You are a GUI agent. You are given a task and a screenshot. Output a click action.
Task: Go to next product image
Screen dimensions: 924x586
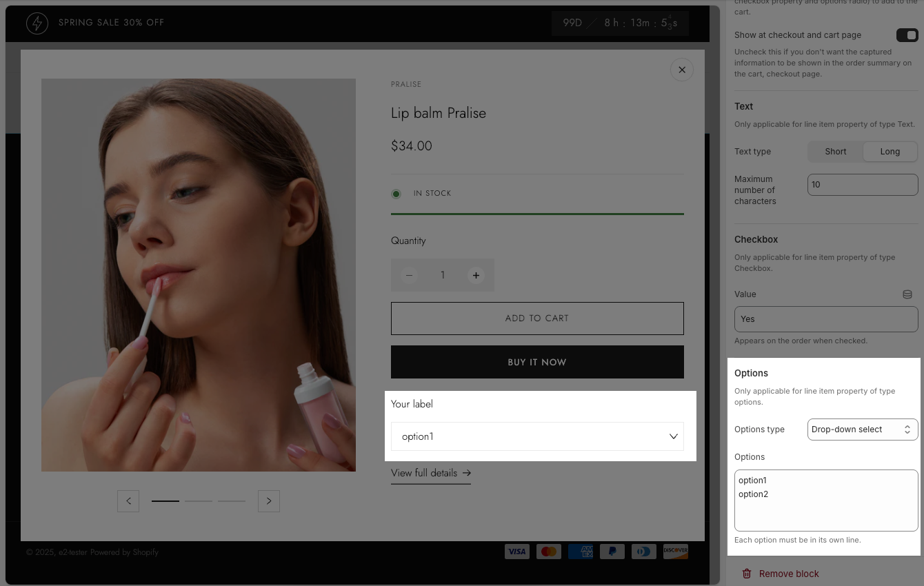269,501
